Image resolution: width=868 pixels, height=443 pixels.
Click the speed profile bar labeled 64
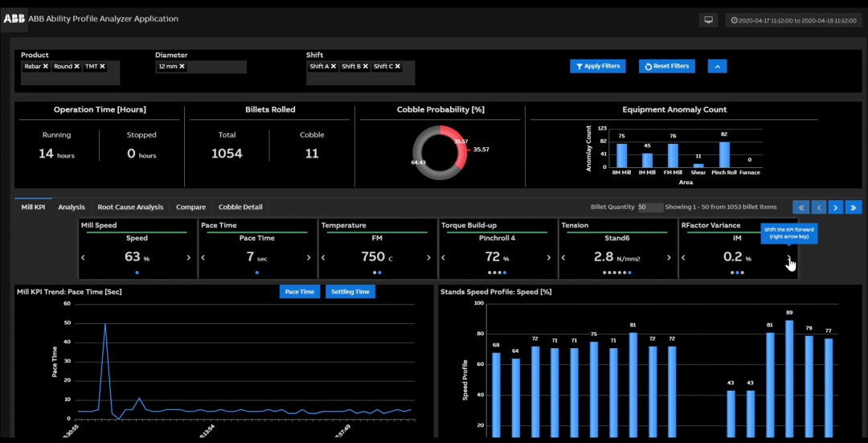coord(515,398)
